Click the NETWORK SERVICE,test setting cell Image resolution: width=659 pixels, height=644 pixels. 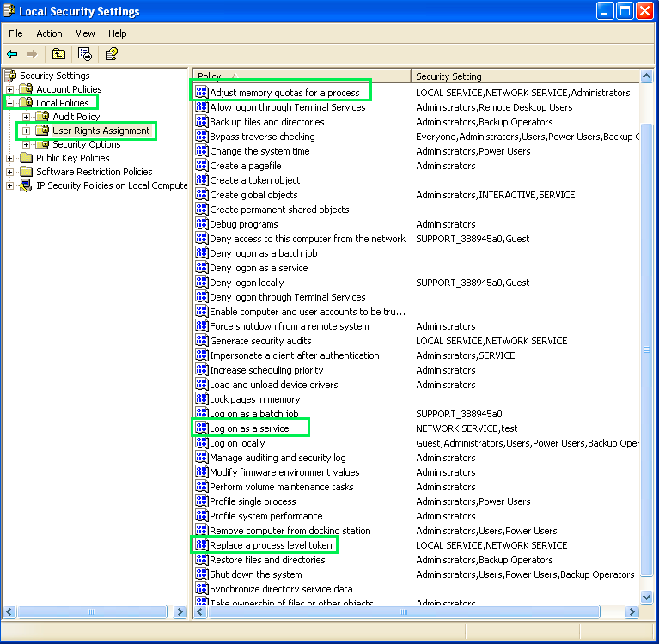tap(467, 428)
